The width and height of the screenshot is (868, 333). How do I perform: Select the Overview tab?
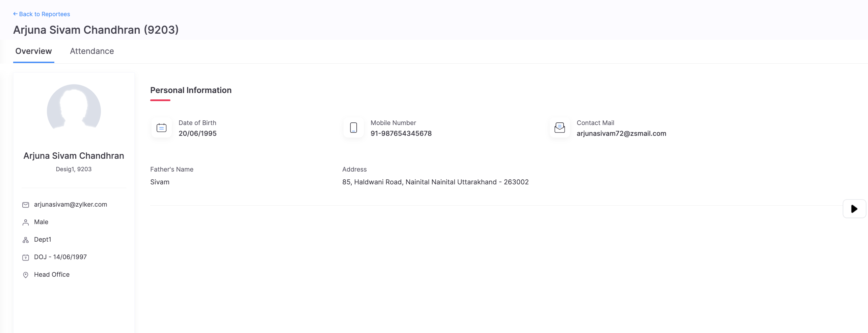[x=33, y=51]
